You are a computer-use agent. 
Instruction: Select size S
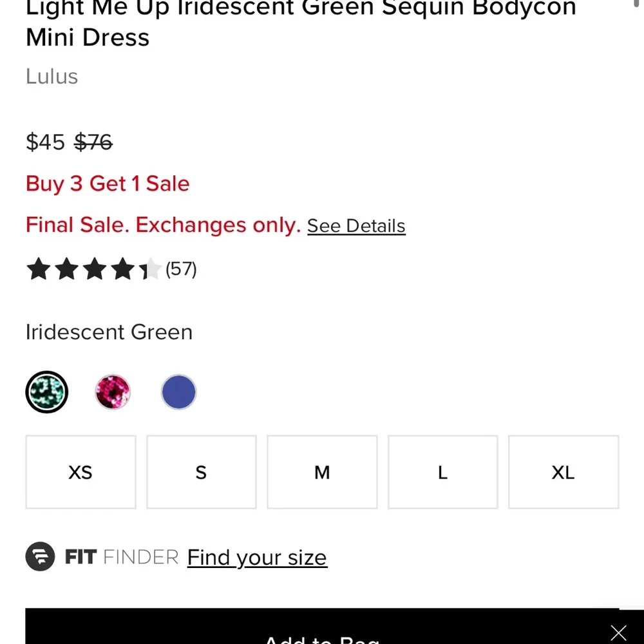coord(201,472)
